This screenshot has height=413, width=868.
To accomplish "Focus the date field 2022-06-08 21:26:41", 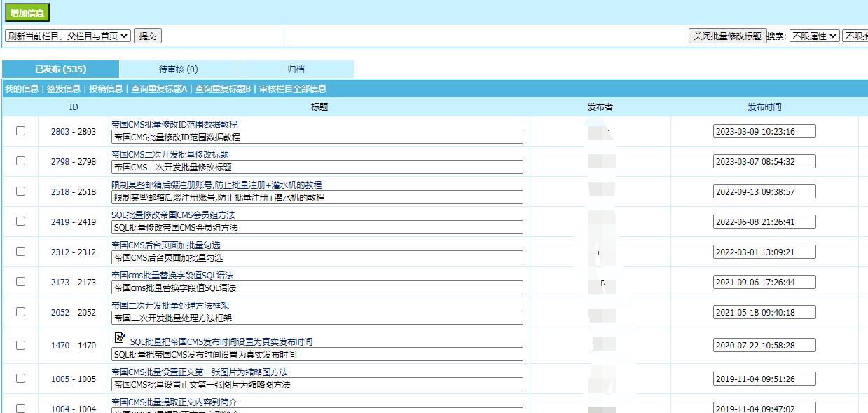I will point(764,222).
